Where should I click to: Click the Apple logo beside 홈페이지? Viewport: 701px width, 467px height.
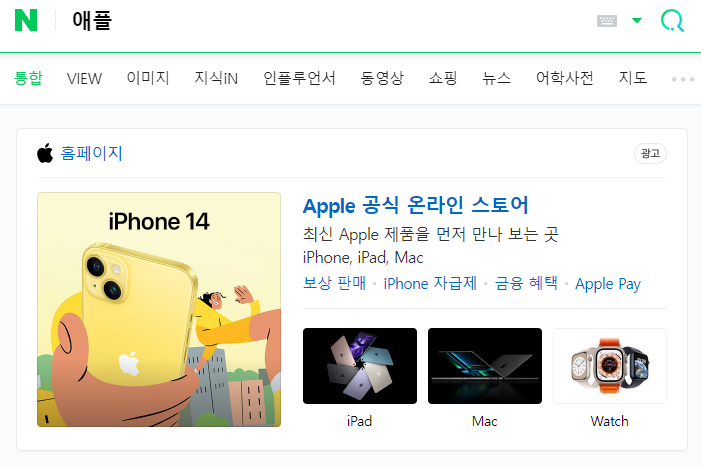pos(45,153)
